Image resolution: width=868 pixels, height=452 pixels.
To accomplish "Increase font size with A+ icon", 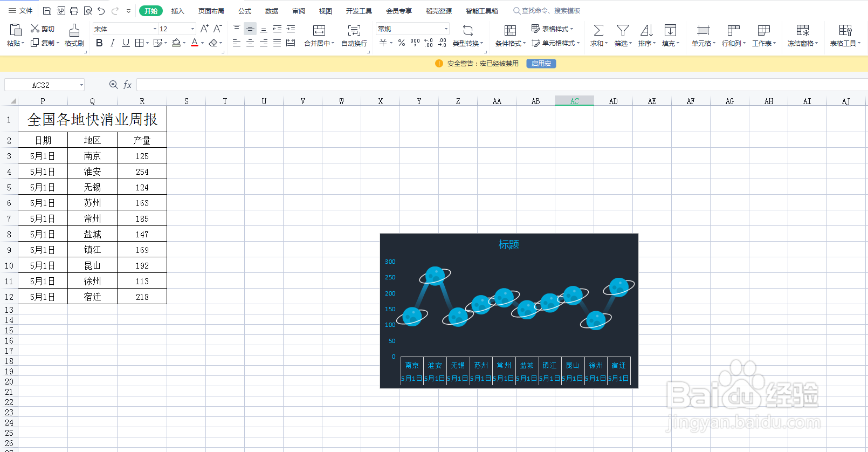I will pyautogui.click(x=204, y=29).
